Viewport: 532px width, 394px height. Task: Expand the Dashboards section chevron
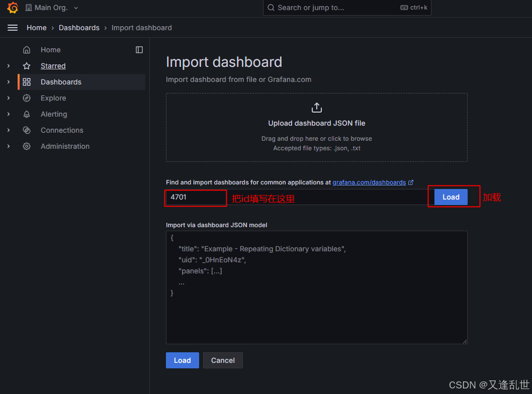pos(9,82)
